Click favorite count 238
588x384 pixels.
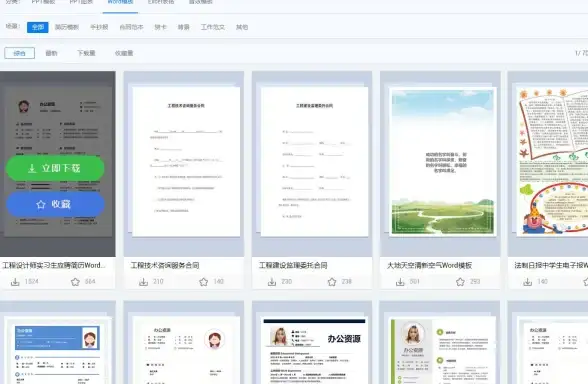(346, 282)
